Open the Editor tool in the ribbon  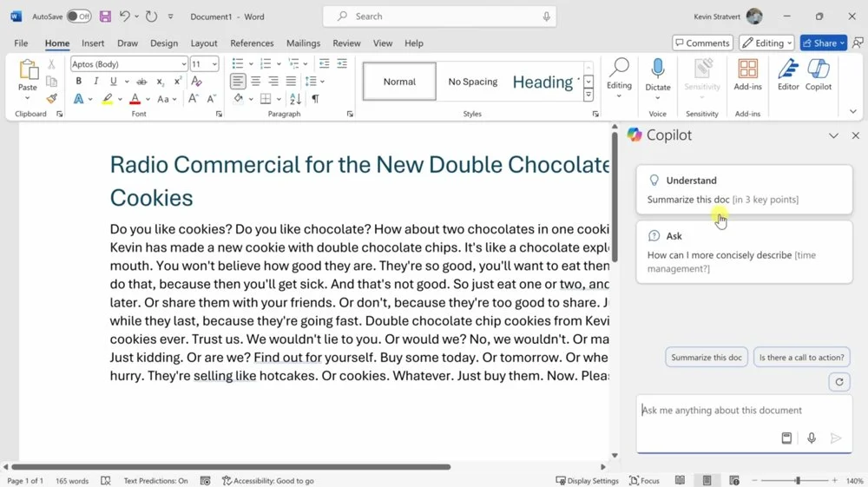click(x=788, y=74)
